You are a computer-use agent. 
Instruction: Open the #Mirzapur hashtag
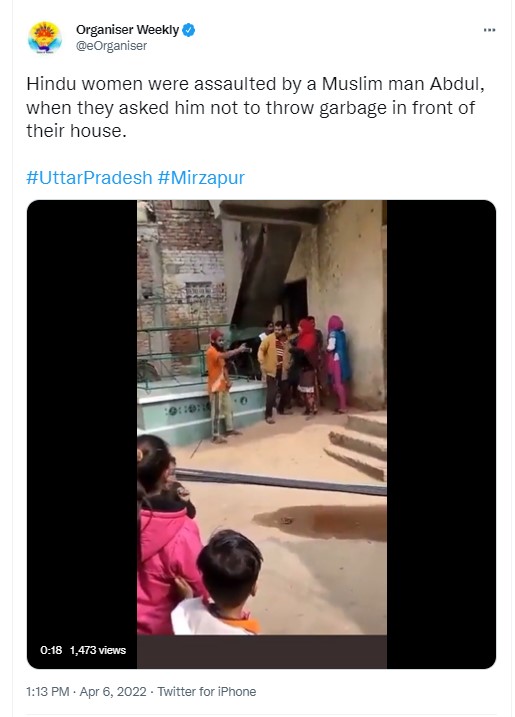pos(201,177)
